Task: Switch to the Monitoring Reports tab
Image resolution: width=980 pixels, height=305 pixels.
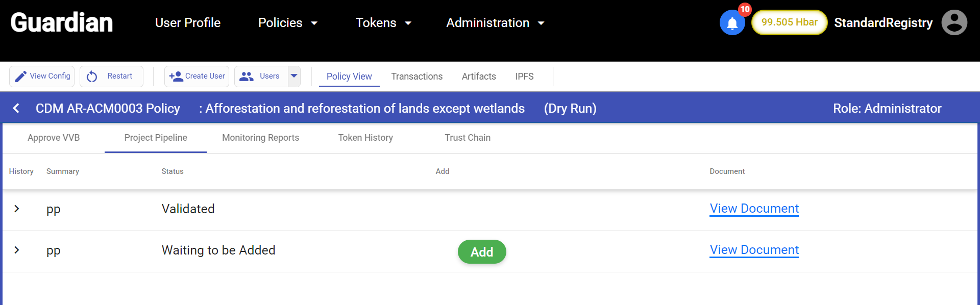Action: click(260, 138)
